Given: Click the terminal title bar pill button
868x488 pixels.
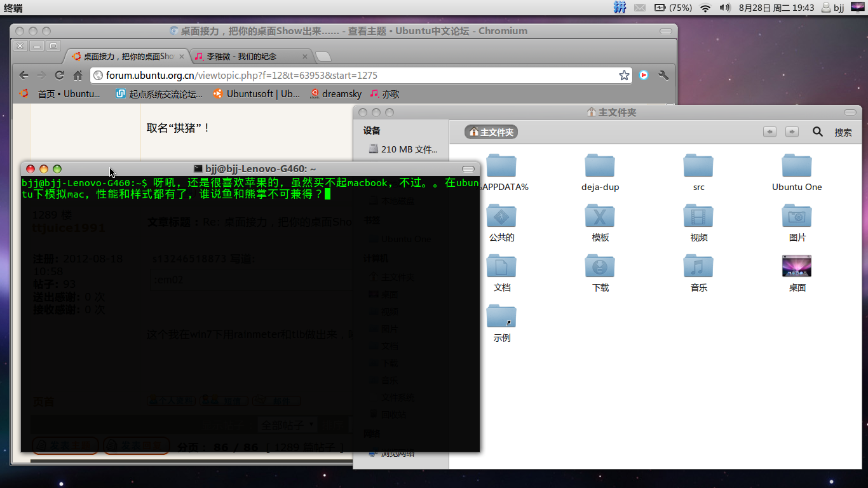Looking at the screenshot, I should (x=468, y=169).
